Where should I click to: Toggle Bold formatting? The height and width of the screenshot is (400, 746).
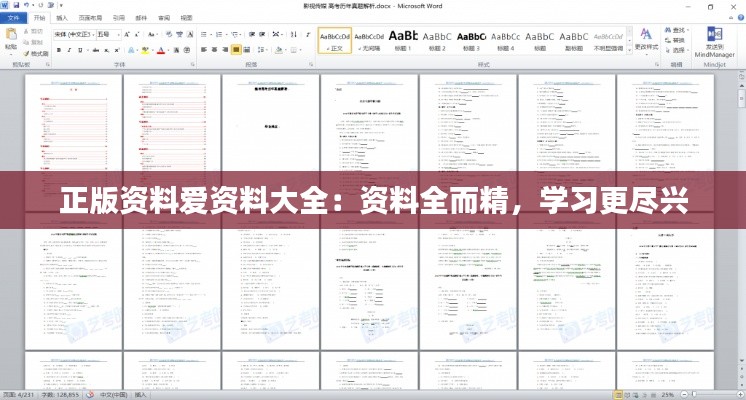(58, 48)
